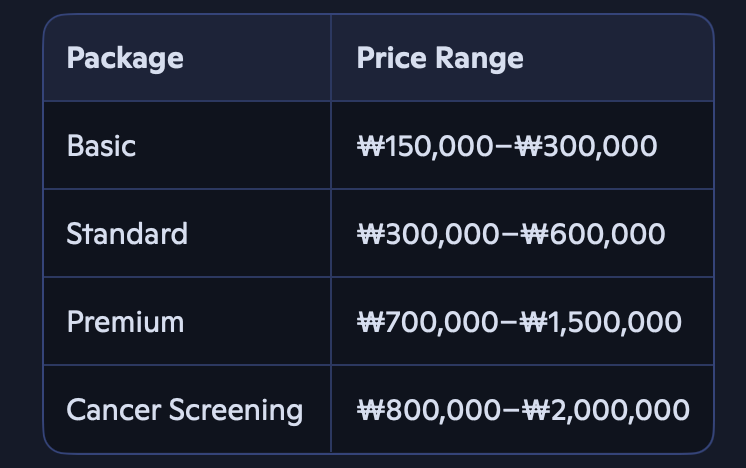Click the ₩300,000 upper price in Basic row
Image resolution: width=746 pixels, height=468 pixels.
(586, 146)
